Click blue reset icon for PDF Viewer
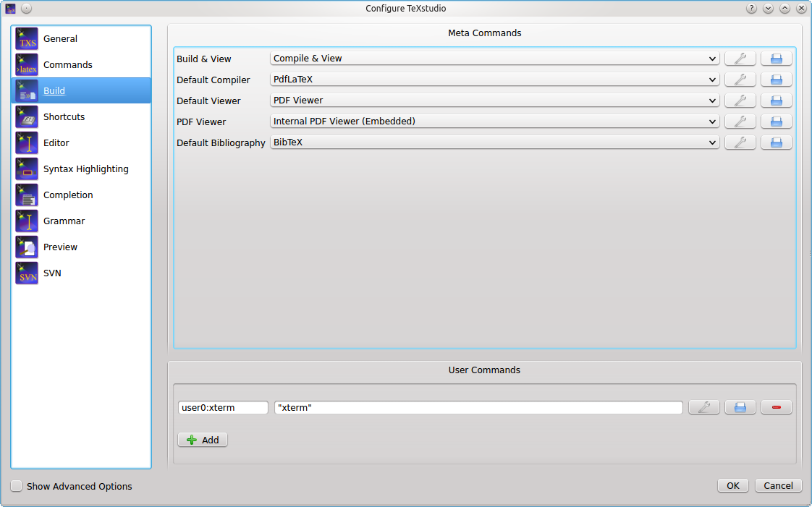Image resolution: width=812 pixels, height=507 pixels. [777, 121]
